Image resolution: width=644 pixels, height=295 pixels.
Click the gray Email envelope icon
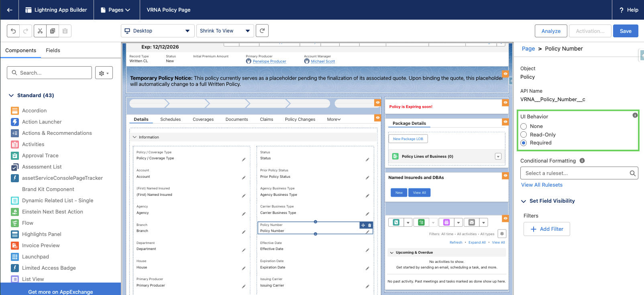[x=472, y=222]
